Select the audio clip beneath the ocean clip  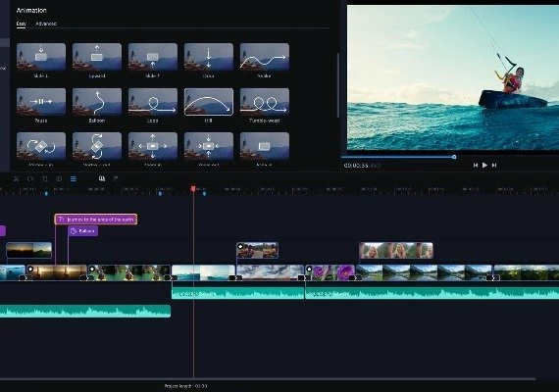tap(237, 293)
